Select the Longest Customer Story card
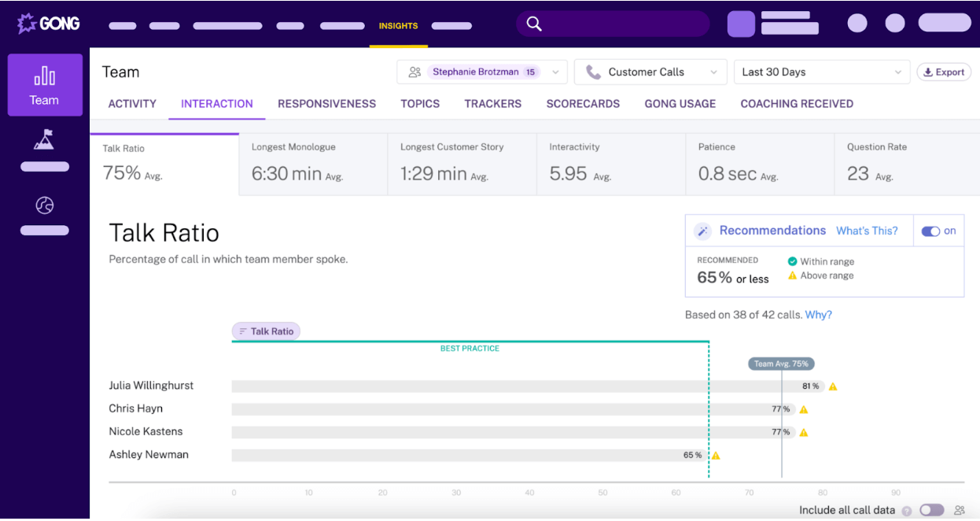The image size is (980, 521). 462,164
